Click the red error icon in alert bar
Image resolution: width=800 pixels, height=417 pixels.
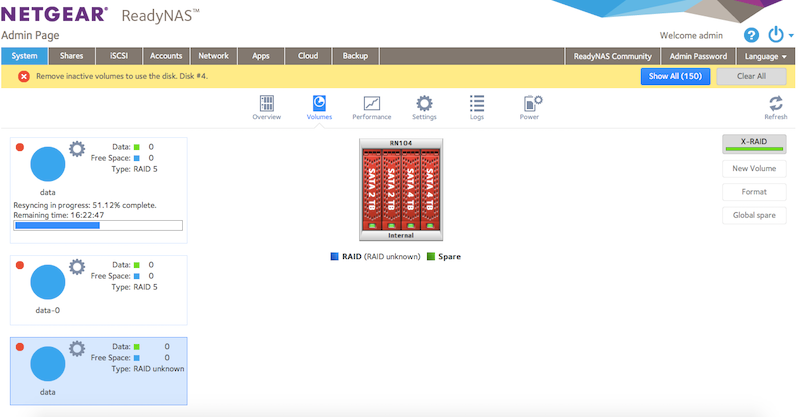click(x=23, y=77)
